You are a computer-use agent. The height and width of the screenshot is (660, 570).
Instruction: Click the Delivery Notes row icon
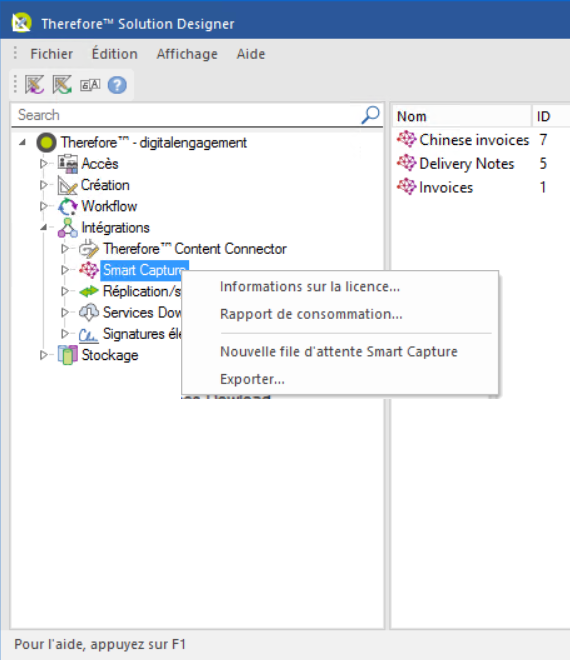click(x=407, y=163)
